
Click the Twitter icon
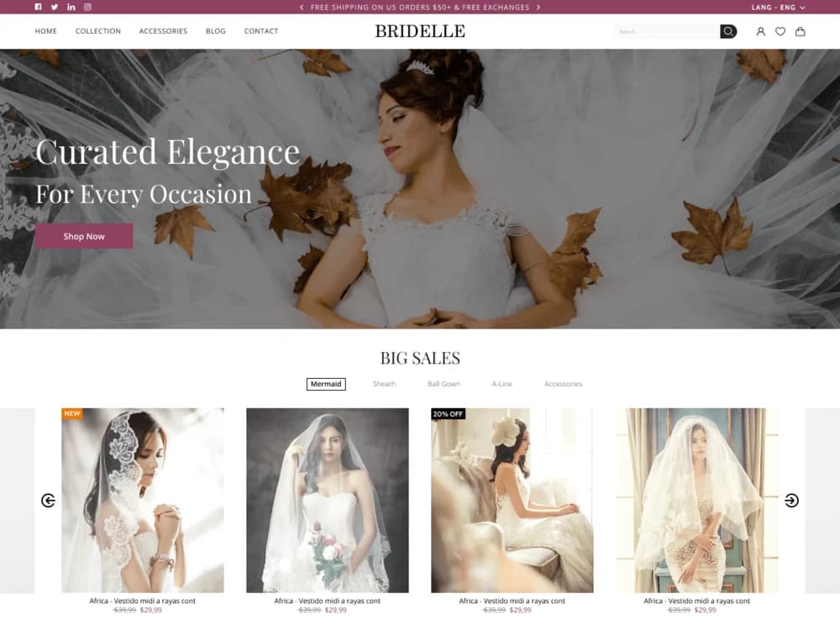coord(54,7)
